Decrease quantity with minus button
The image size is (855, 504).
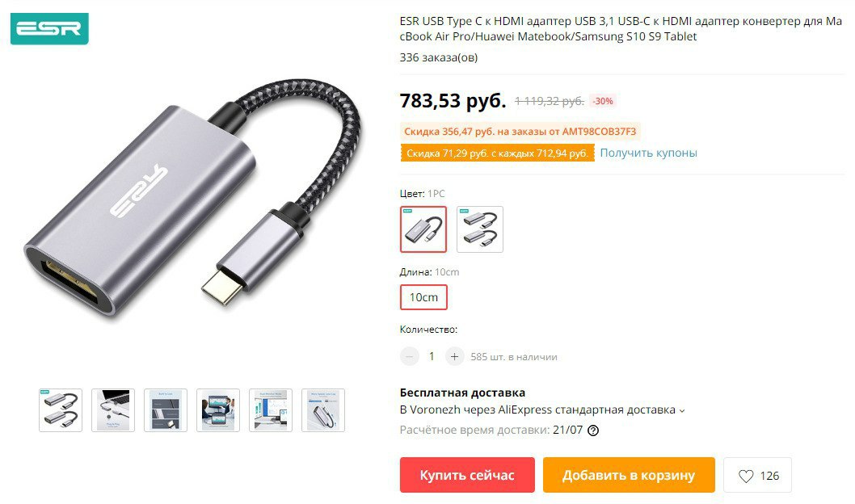(x=410, y=356)
